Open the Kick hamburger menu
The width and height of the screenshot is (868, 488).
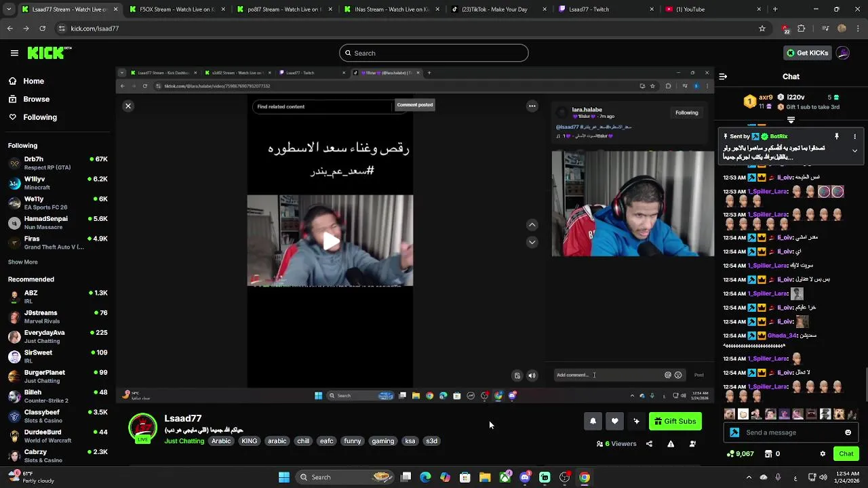[x=14, y=53]
